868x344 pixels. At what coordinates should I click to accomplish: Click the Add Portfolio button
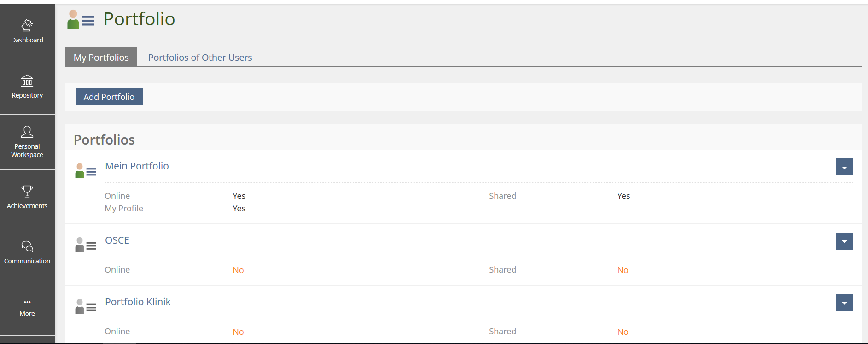click(x=109, y=97)
